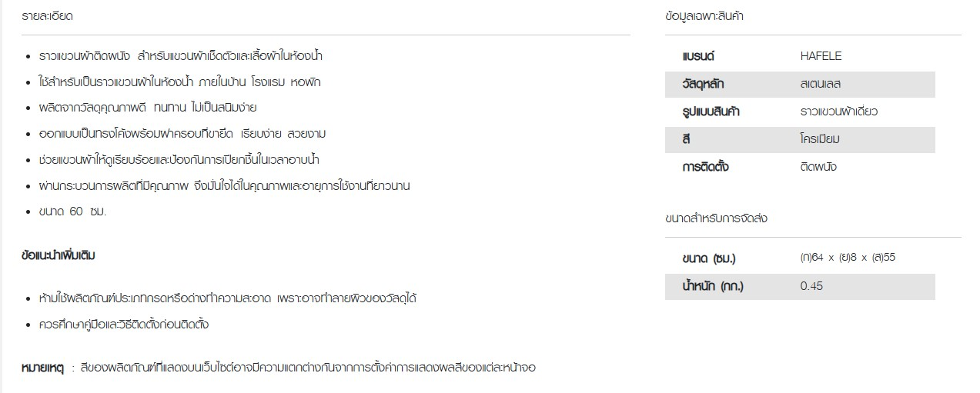Click the ข้อแนะนำเพิ่มเติม subheading
The image size is (980, 393).
59,255
